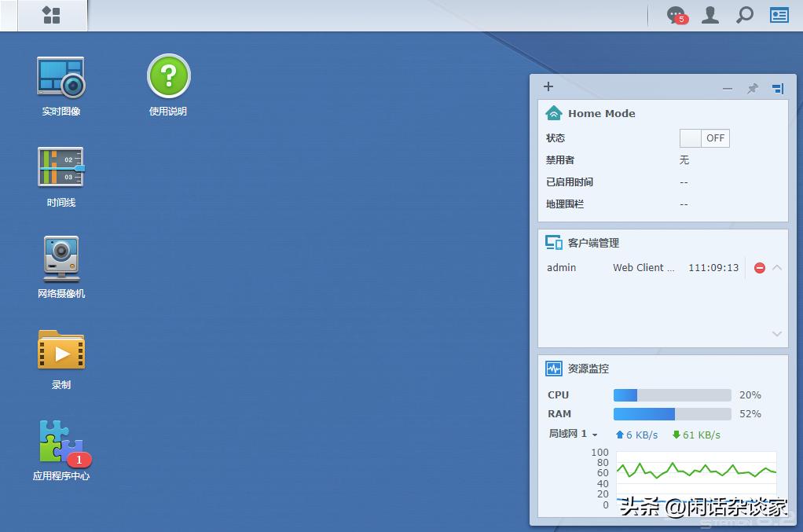Block the admin Web Client session via red icon

point(759,267)
